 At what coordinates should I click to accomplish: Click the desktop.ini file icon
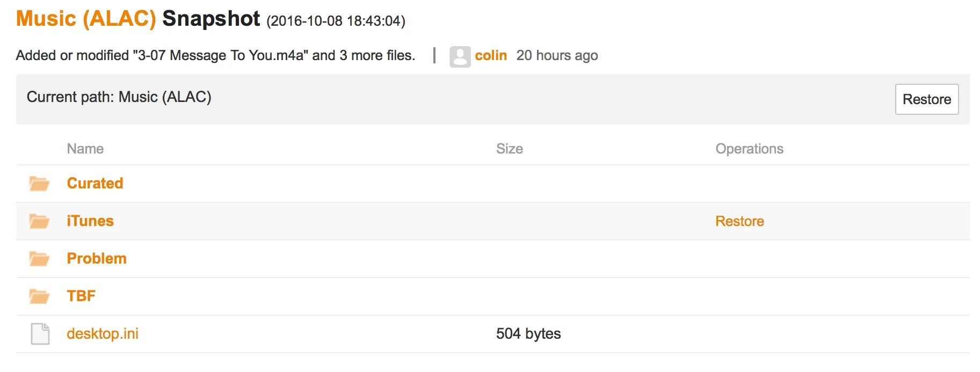40,334
